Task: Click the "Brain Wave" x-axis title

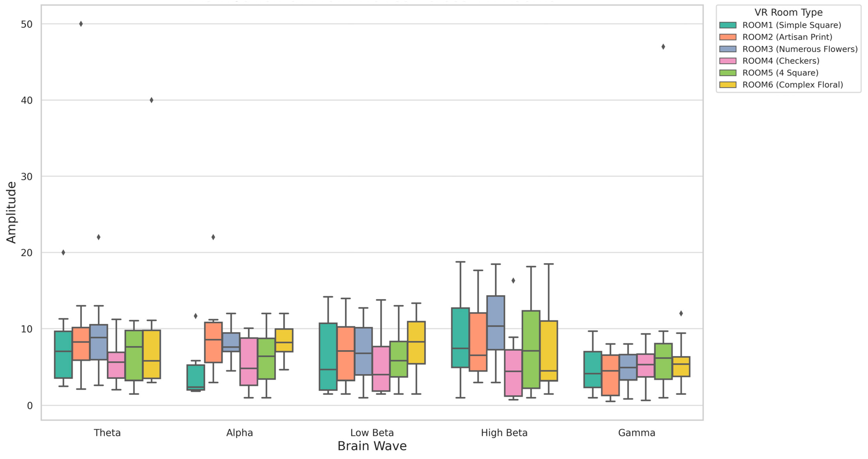Action: [x=372, y=446]
